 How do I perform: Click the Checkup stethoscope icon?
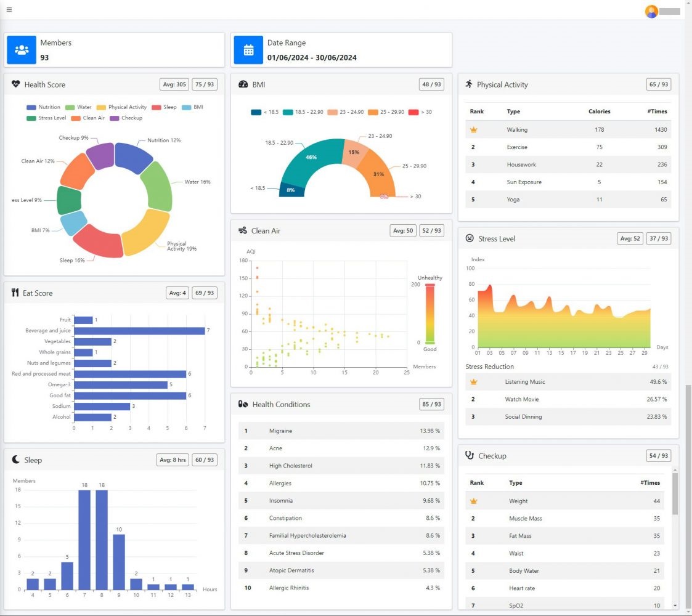pos(470,456)
